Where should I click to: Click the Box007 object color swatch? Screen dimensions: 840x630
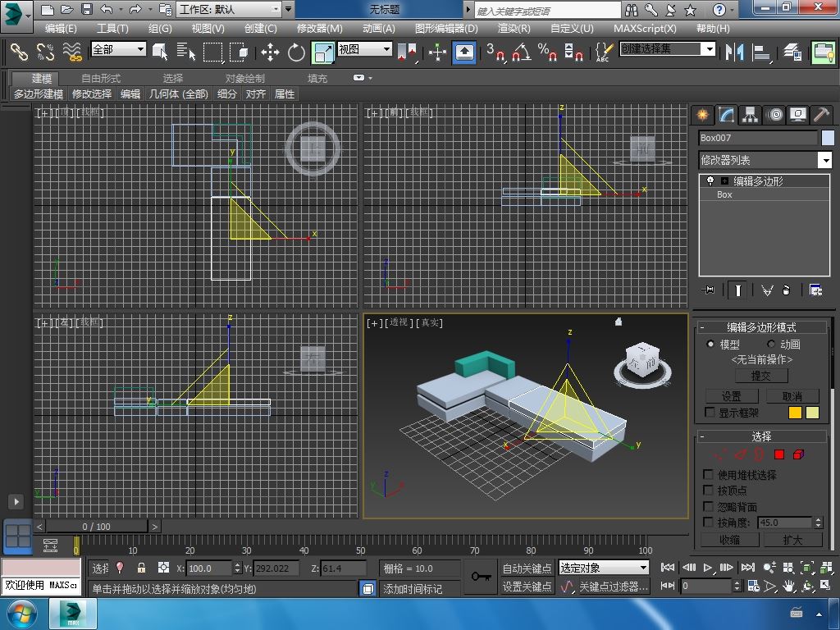pyautogui.click(x=828, y=138)
